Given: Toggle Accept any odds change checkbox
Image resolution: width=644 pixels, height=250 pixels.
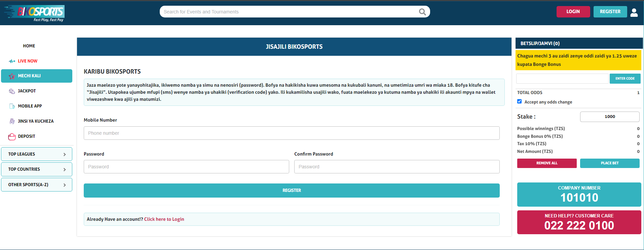Looking at the screenshot, I should tap(519, 101).
